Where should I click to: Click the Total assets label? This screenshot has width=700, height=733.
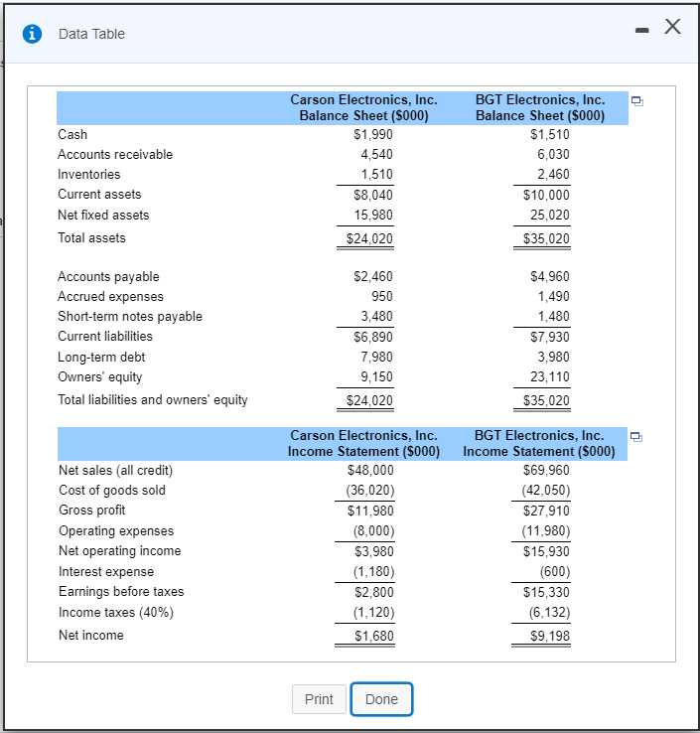(91, 238)
